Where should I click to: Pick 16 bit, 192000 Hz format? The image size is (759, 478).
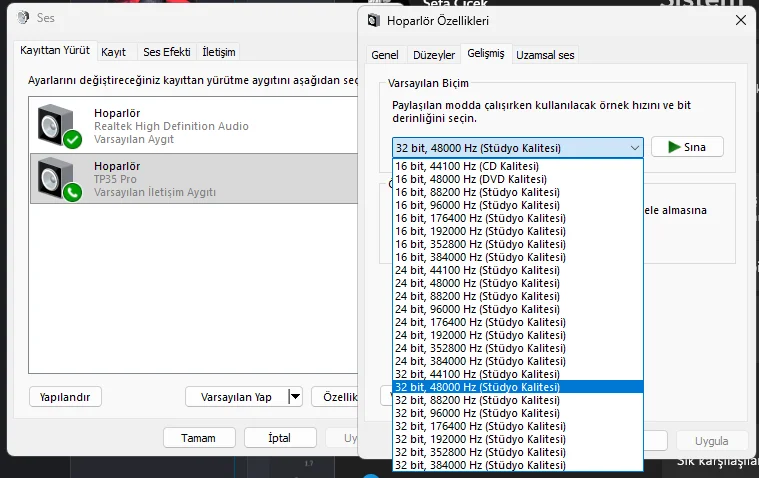click(x=517, y=231)
